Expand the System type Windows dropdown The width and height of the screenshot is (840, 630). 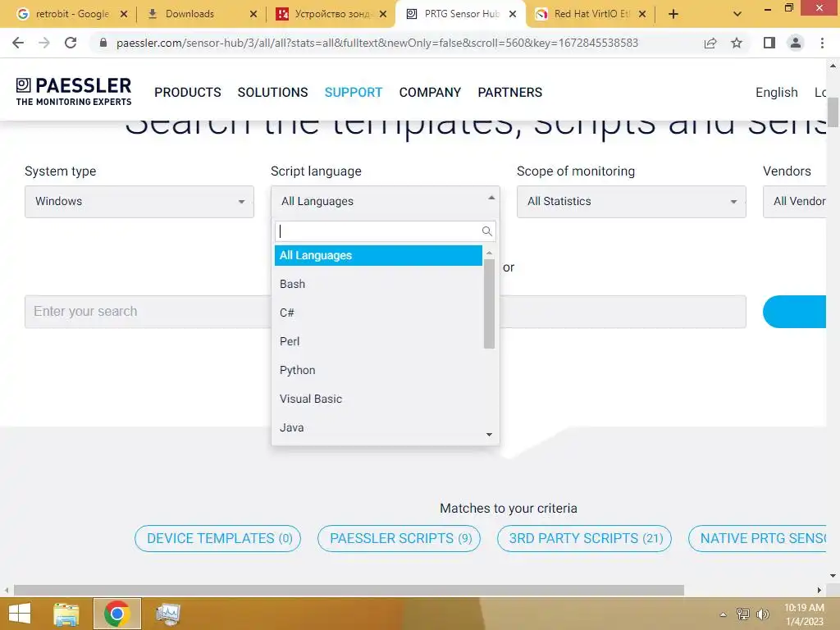(x=139, y=202)
